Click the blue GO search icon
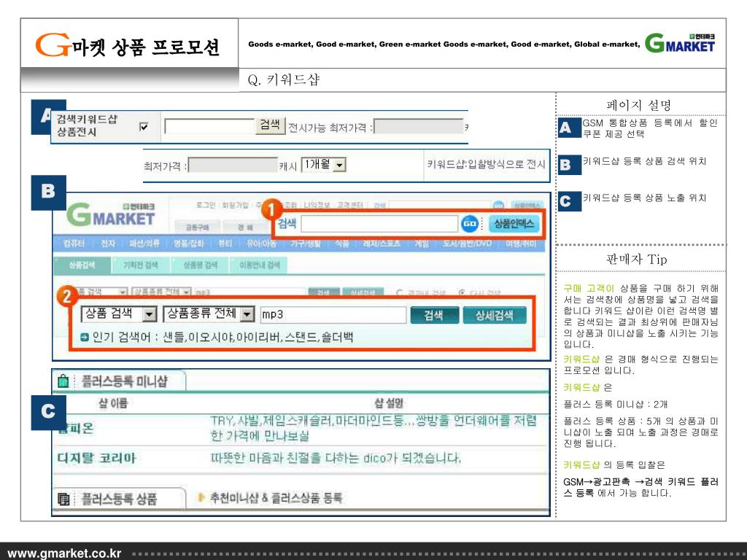 click(470, 223)
